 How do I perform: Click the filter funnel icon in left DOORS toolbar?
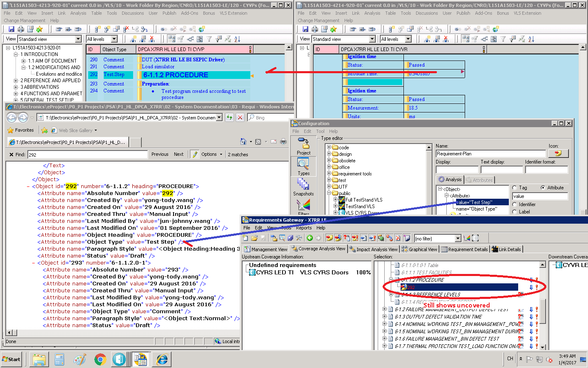[209, 39]
